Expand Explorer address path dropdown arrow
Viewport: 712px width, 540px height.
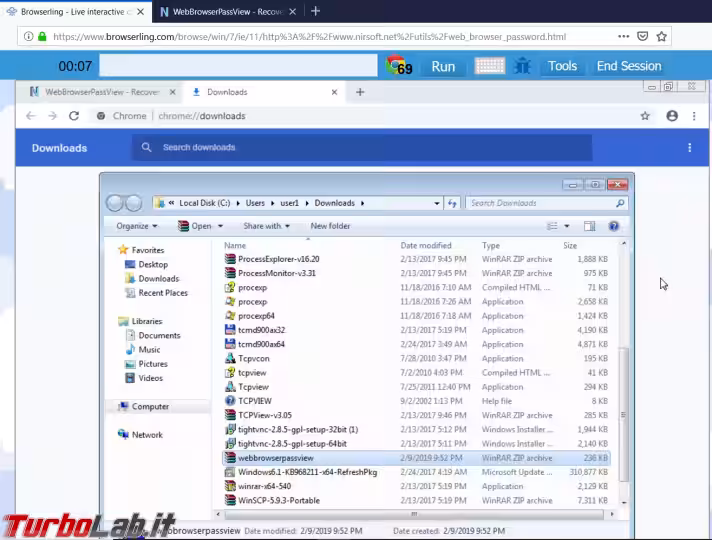click(x=436, y=203)
